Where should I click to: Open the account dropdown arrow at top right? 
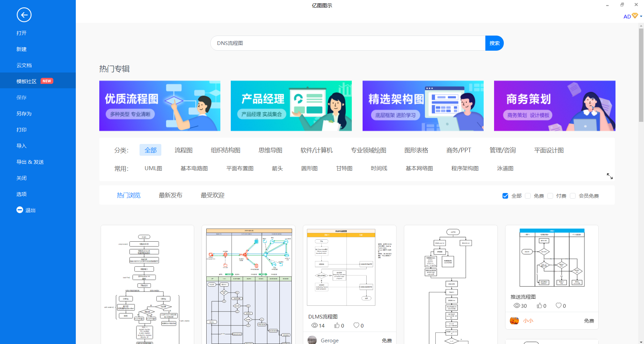coord(641,16)
